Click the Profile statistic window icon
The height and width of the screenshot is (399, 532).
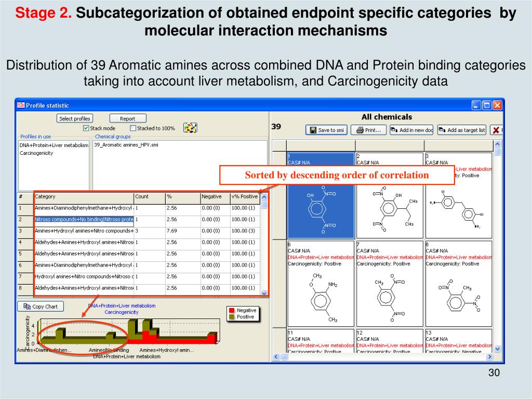21,105
